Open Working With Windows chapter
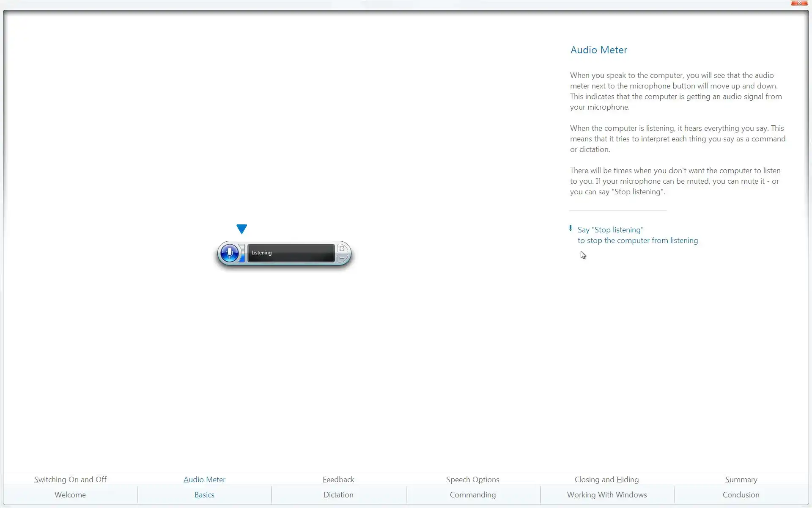Viewport: 812px width, 508px height. click(607, 495)
